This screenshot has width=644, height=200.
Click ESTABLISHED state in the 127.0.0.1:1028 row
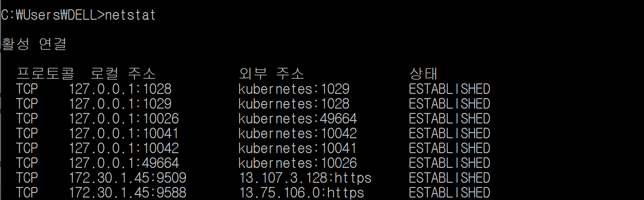[x=449, y=89]
